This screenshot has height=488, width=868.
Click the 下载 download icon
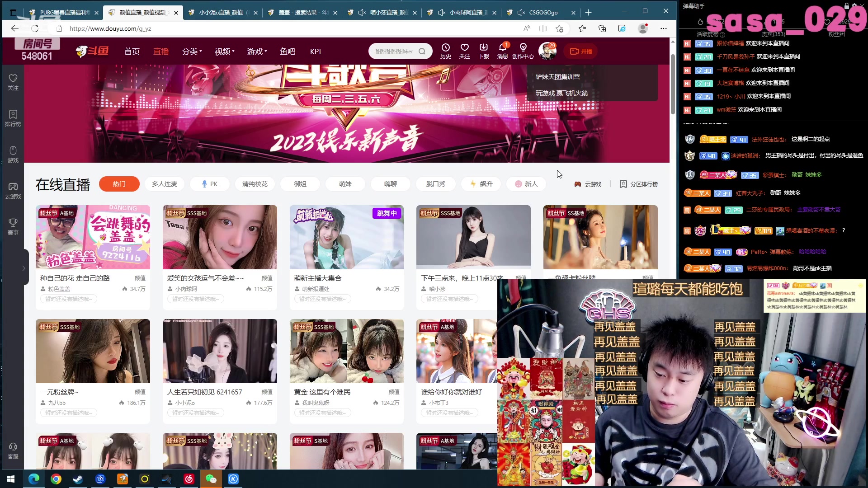[x=483, y=51]
